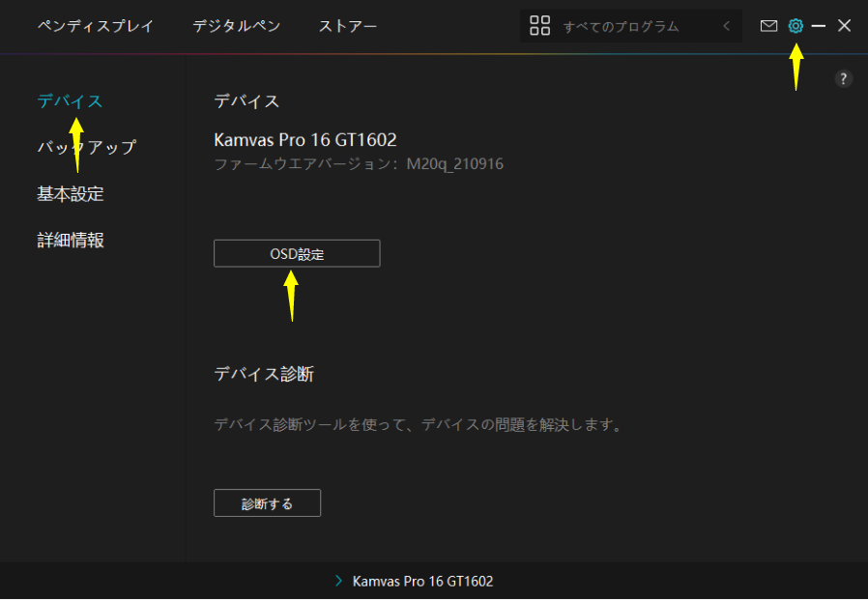
Task: Minimize the window
Action: click(818, 26)
